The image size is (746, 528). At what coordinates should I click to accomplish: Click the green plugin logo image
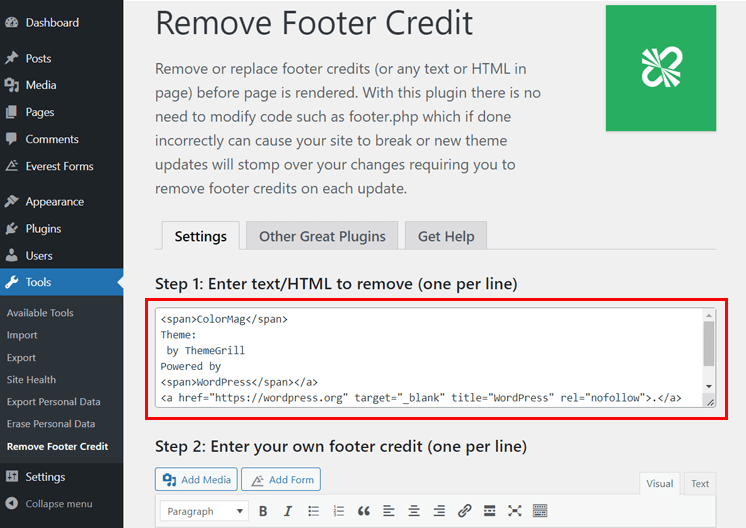[x=661, y=68]
